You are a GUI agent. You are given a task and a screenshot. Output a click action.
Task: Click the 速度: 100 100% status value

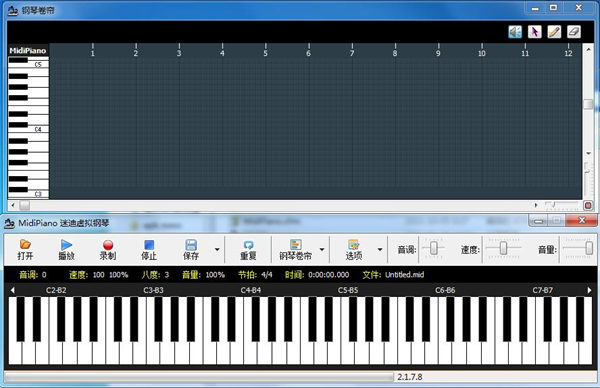click(99, 275)
